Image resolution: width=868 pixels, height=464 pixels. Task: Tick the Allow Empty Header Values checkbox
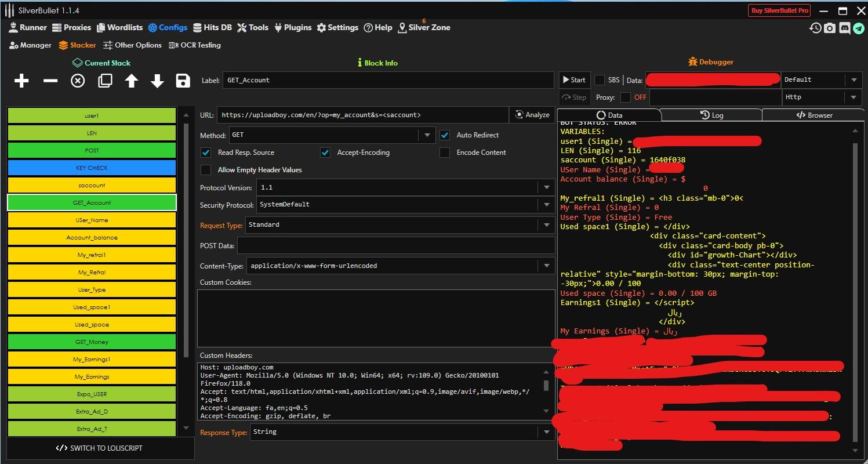[206, 170]
